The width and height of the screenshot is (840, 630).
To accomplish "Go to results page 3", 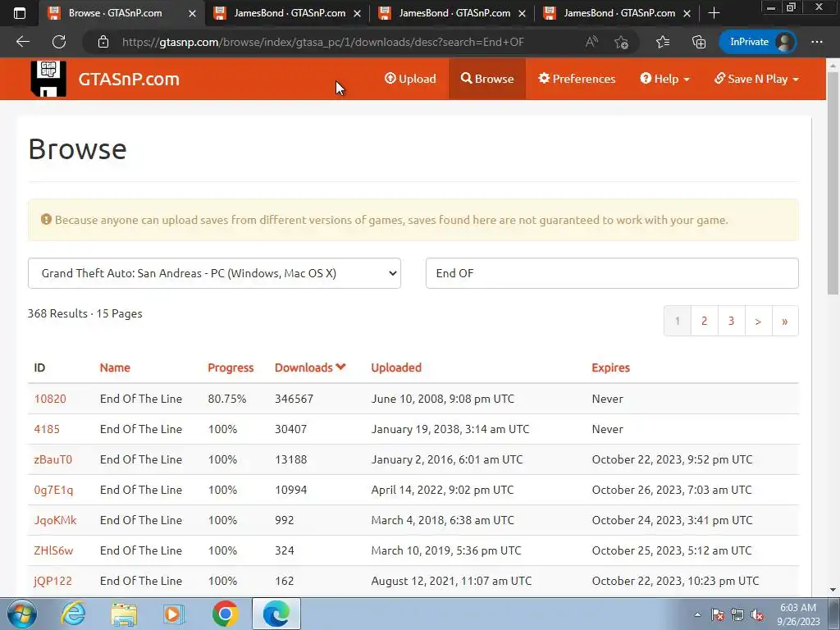I will (x=731, y=321).
